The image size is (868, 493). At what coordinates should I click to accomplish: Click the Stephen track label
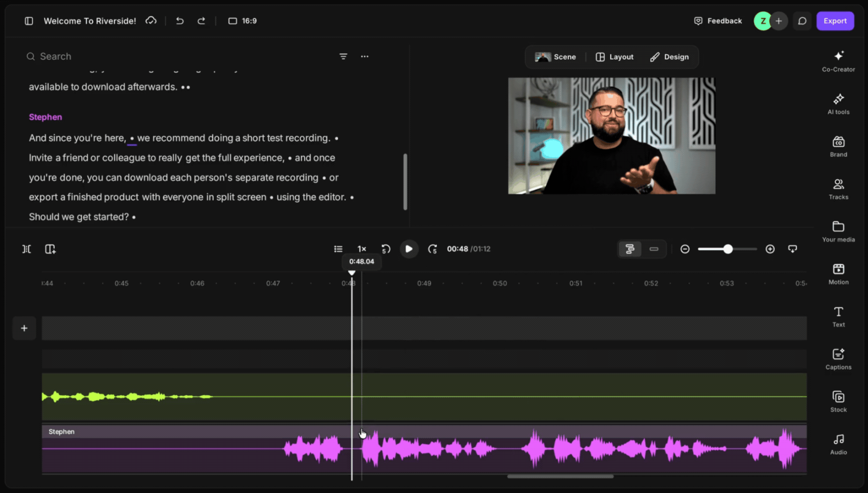tap(62, 431)
